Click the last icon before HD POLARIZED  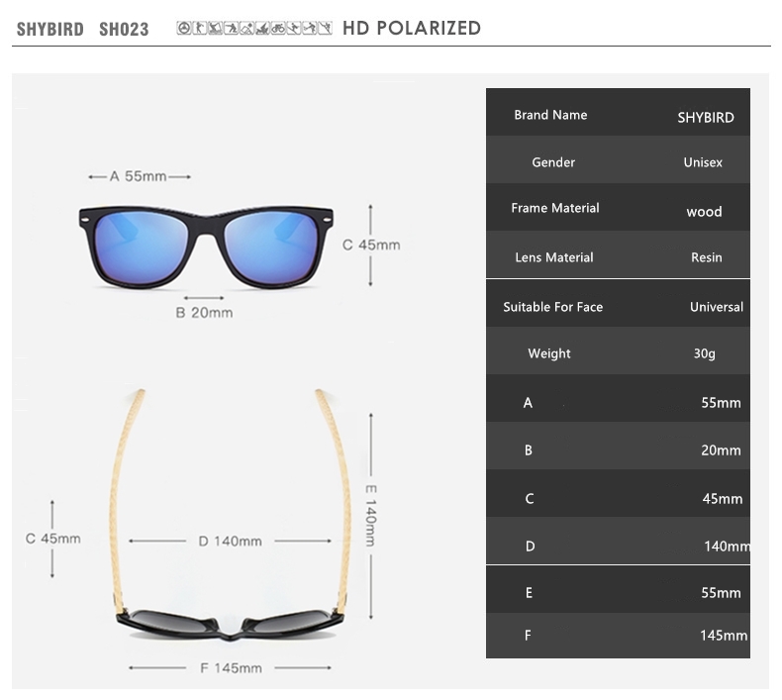[326, 28]
